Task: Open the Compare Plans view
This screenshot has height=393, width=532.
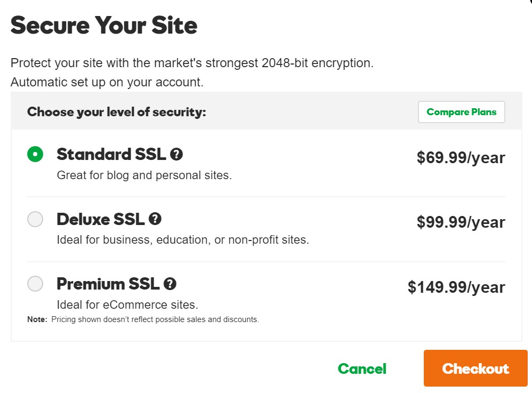Action: tap(461, 112)
